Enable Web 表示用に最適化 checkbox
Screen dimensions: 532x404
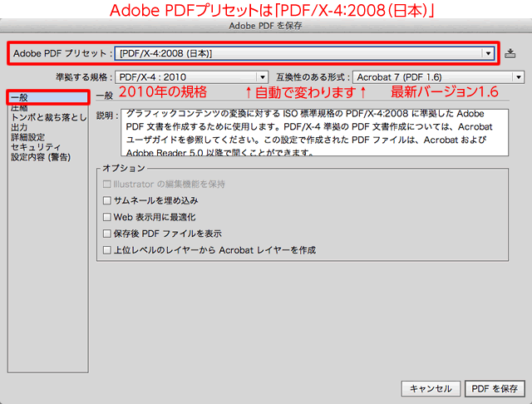(x=107, y=217)
